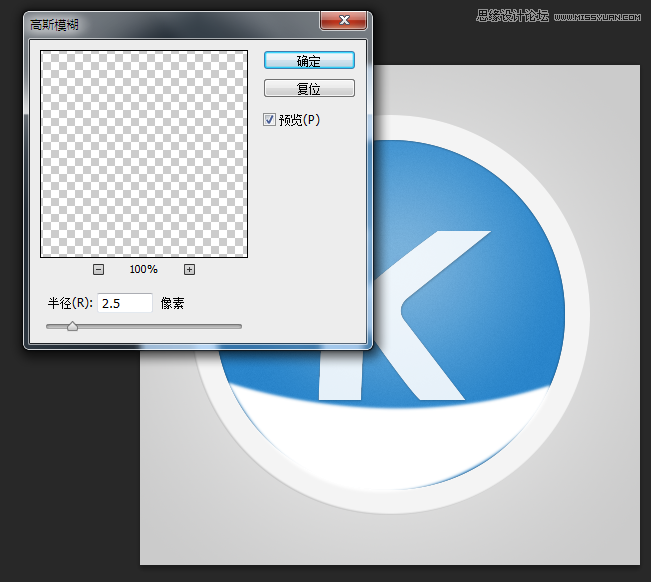Close the 高斯模糊 dialog window
This screenshot has height=582, width=651.
click(x=343, y=20)
